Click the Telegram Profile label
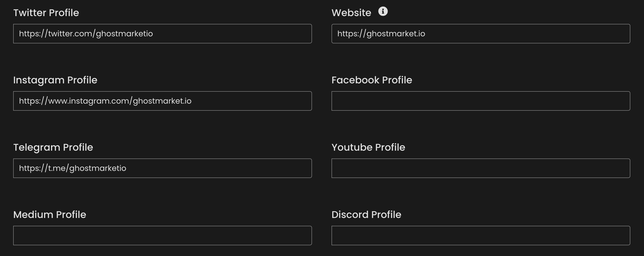Image resolution: width=644 pixels, height=256 pixels. click(x=53, y=147)
